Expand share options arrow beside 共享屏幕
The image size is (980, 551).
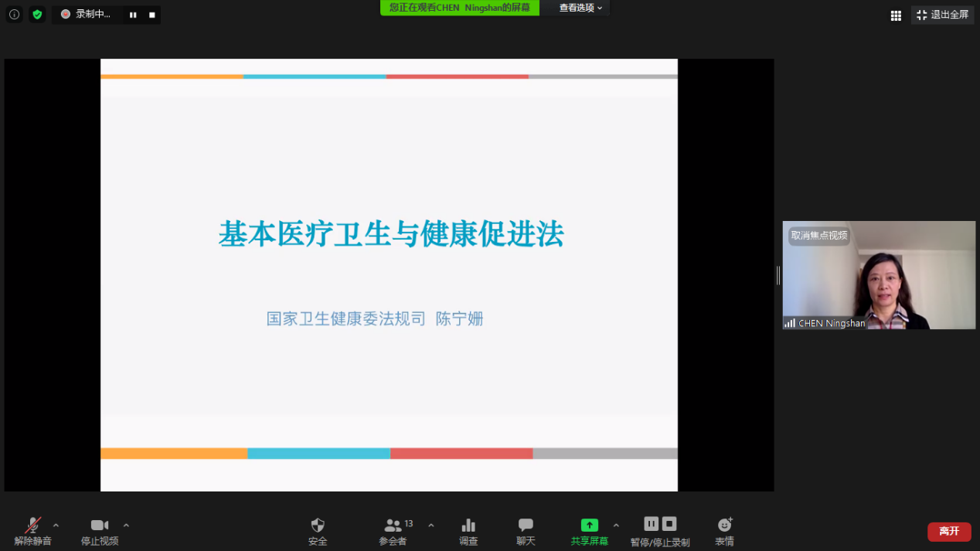(x=616, y=525)
